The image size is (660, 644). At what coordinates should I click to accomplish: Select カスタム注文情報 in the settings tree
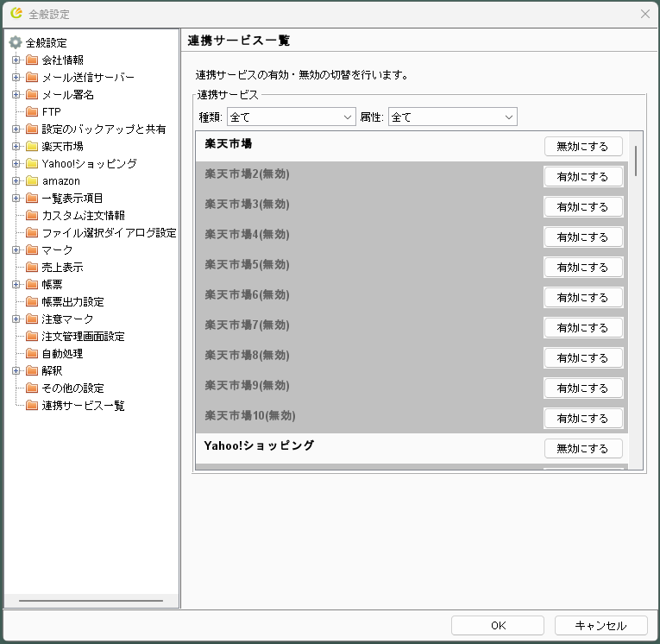pyautogui.click(x=83, y=216)
